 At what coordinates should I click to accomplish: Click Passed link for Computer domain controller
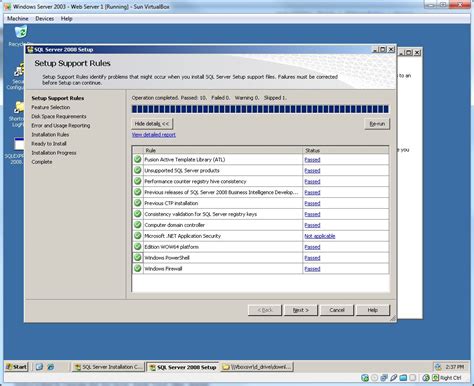point(312,225)
